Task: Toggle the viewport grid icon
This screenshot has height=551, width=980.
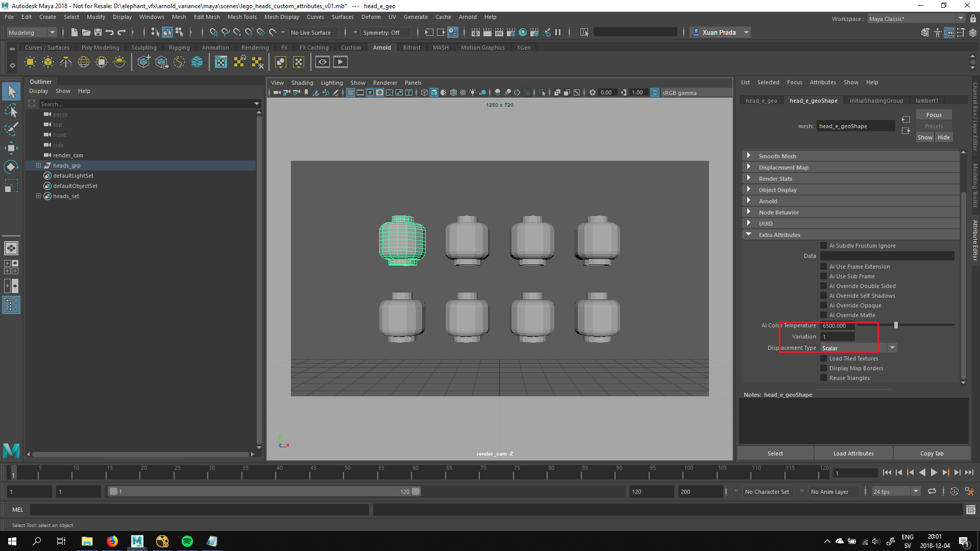Action: tap(350, 92)
